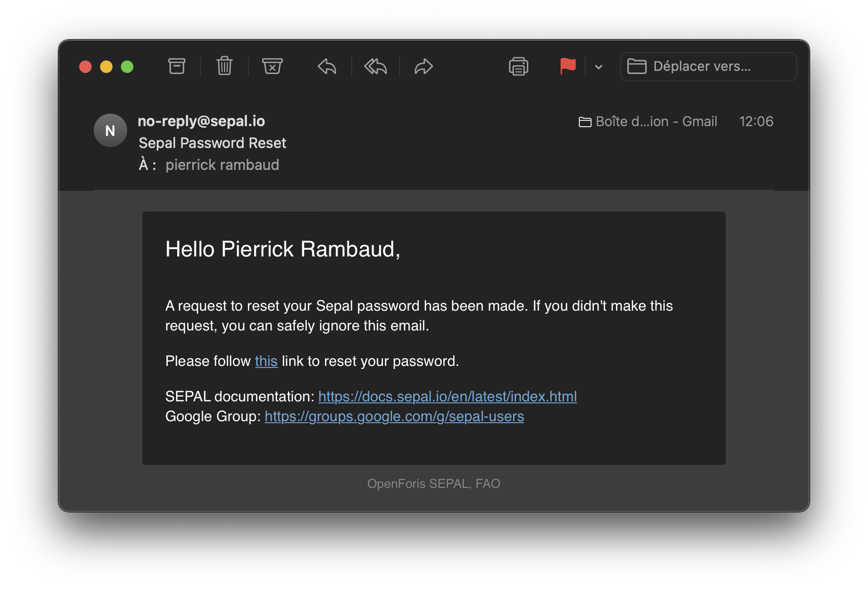
Task: Reply to no-reply@sepal.io
Action: (327, 66)
